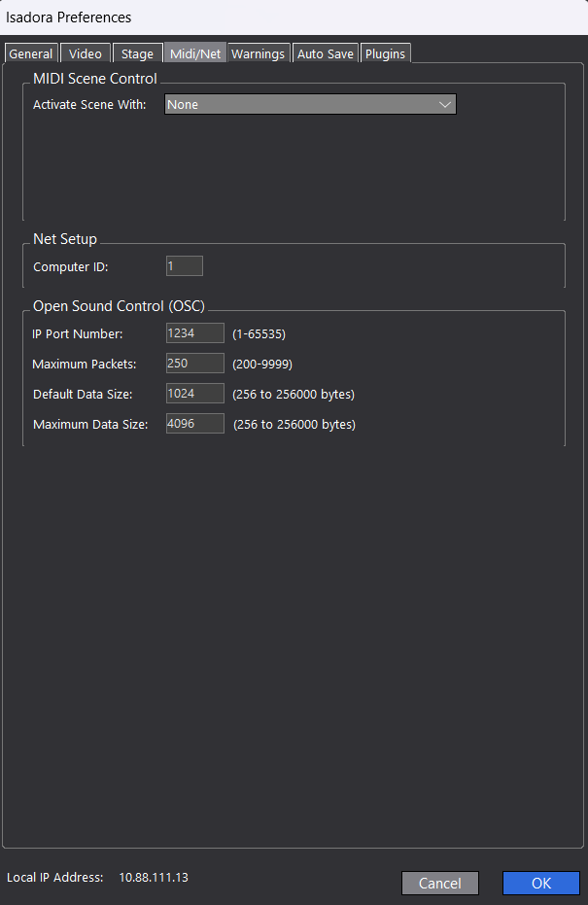Open the Video preferences tab
Screen dimensions: 588x905
pyautogui.click(x=86, y=53)
